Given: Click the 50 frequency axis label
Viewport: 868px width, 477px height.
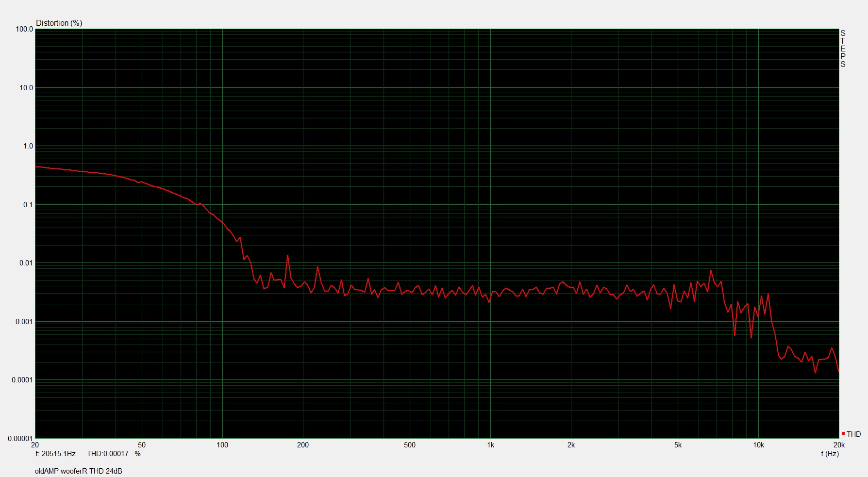Looking at the screenshot, I should [142, 445].
